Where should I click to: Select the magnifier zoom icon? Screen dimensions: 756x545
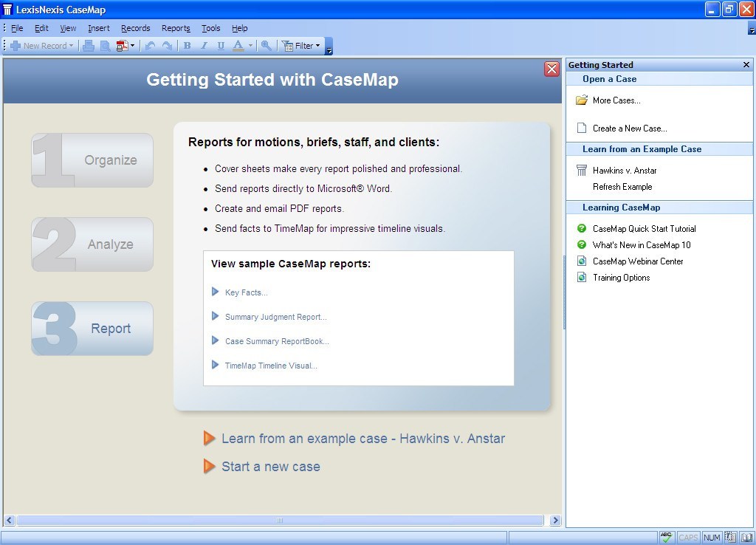[267, 45]
